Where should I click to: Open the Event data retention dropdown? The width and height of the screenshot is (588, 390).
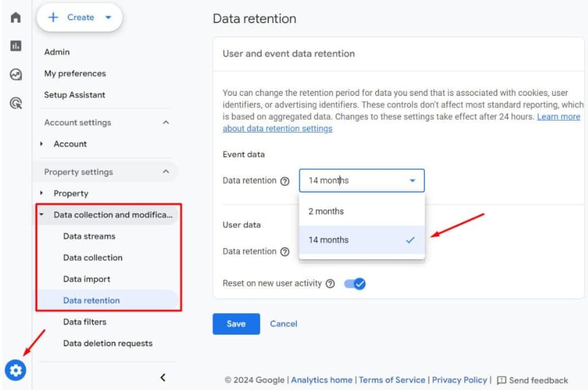pyautogui.click(x=362, y=180)
